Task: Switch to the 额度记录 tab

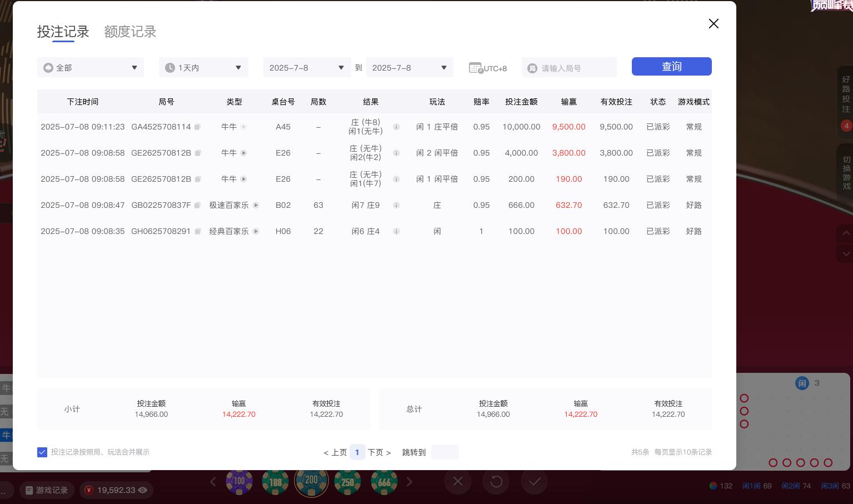Action: pos(130,32)
